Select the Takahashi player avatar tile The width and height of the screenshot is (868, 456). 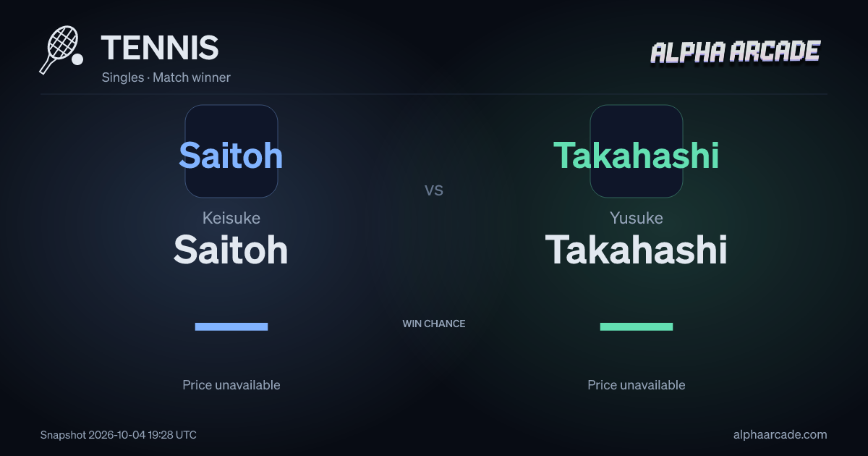tap(637, 151)
